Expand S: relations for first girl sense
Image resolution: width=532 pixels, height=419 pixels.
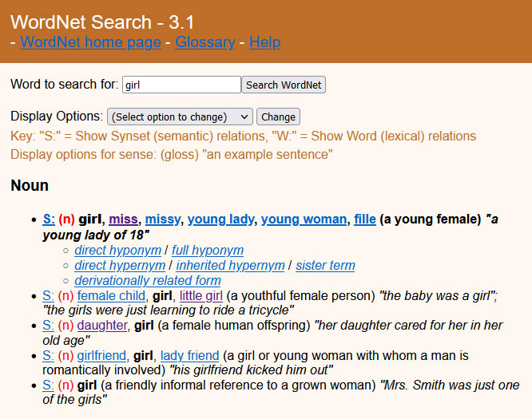[49, 219]
